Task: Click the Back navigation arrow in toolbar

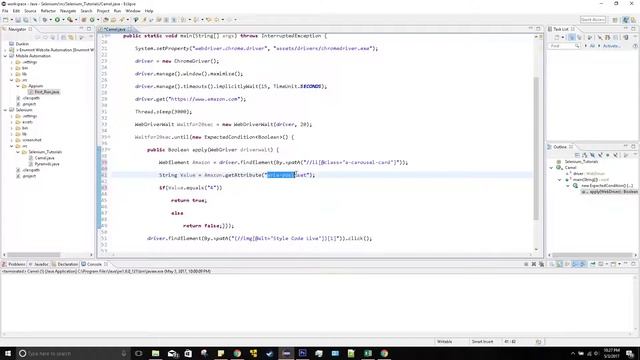Action: point(216,20)
